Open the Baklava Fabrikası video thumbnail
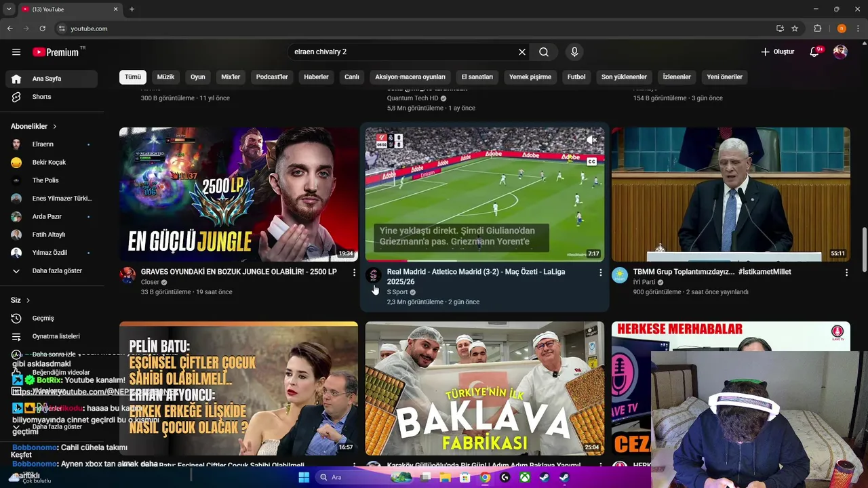Screen dimensions: 868x488 (485, 388)
